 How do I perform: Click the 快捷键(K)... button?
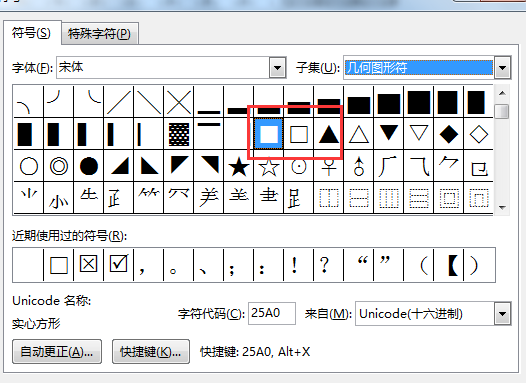tap(151, 351)
